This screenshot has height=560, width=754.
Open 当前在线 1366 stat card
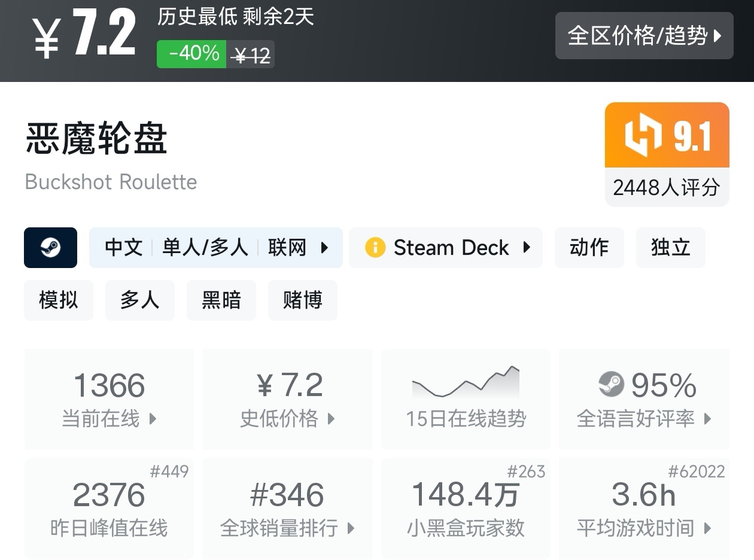coord(109,399)
